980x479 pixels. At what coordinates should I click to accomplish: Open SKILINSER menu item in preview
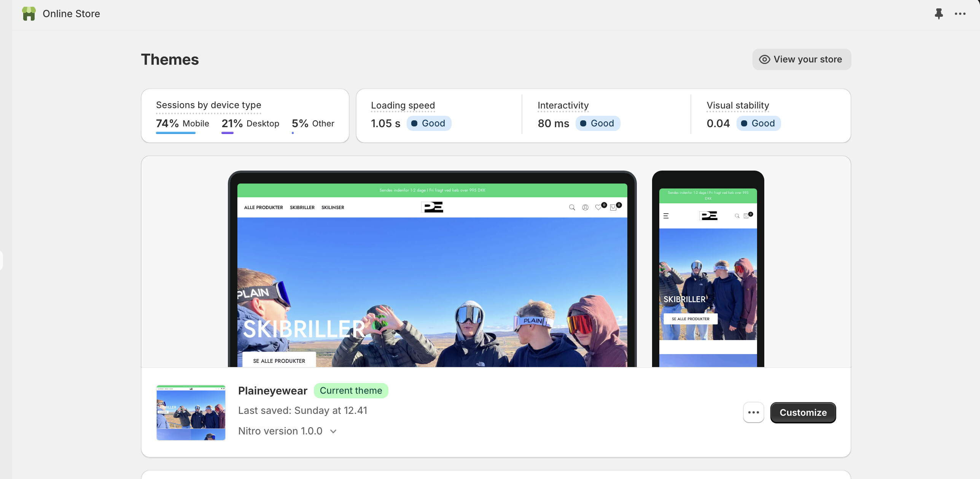[332, 208]
